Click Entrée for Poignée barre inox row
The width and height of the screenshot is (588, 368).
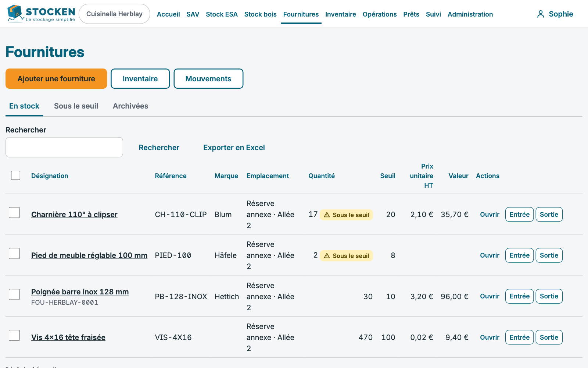[x=520, y=296]
